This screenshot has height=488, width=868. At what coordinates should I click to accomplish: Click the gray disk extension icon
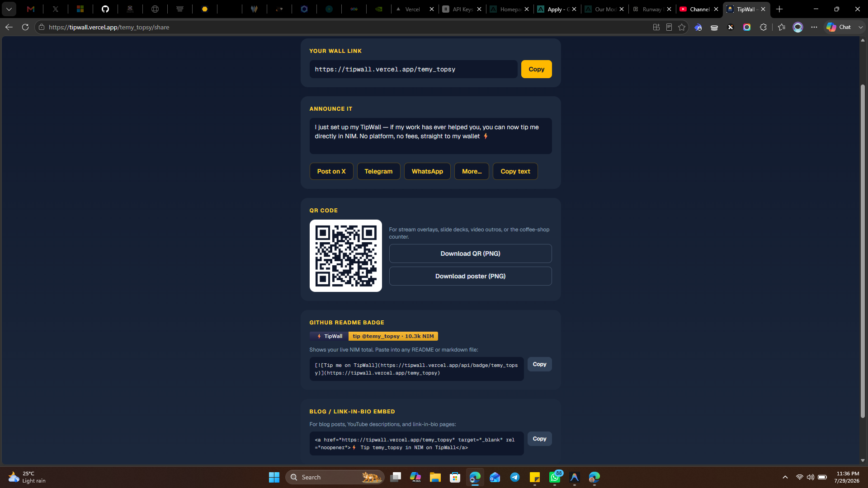714,27
